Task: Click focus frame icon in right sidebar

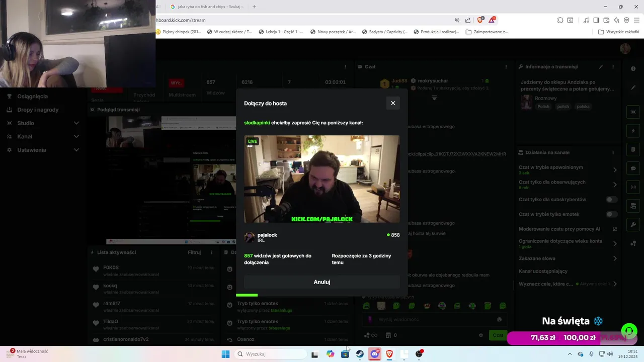Action: 633,112
